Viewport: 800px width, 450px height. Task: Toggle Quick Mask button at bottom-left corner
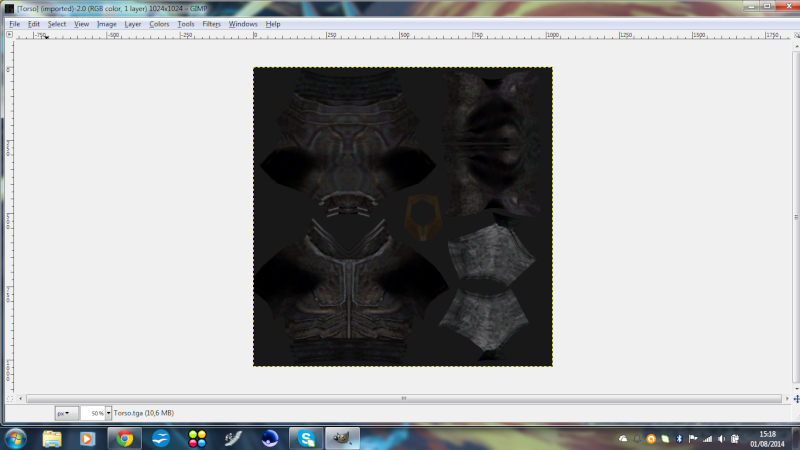pos(9,399)
